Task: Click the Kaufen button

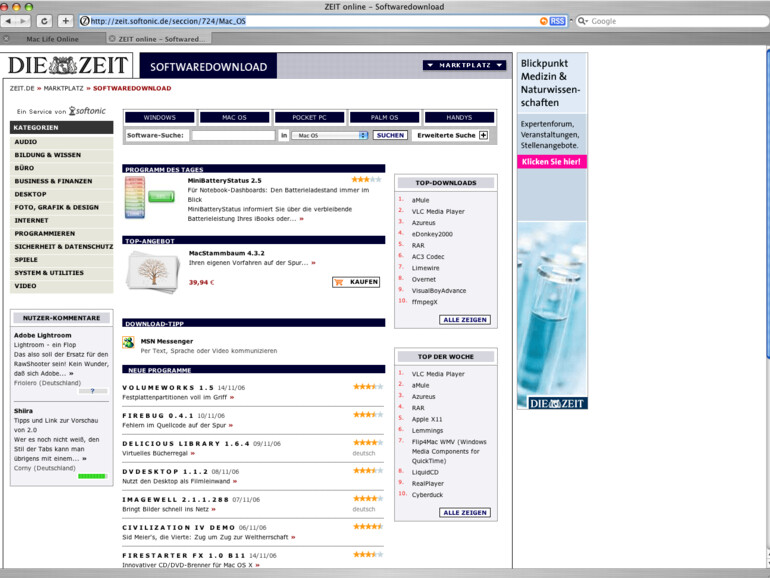Action: (356, 282)
